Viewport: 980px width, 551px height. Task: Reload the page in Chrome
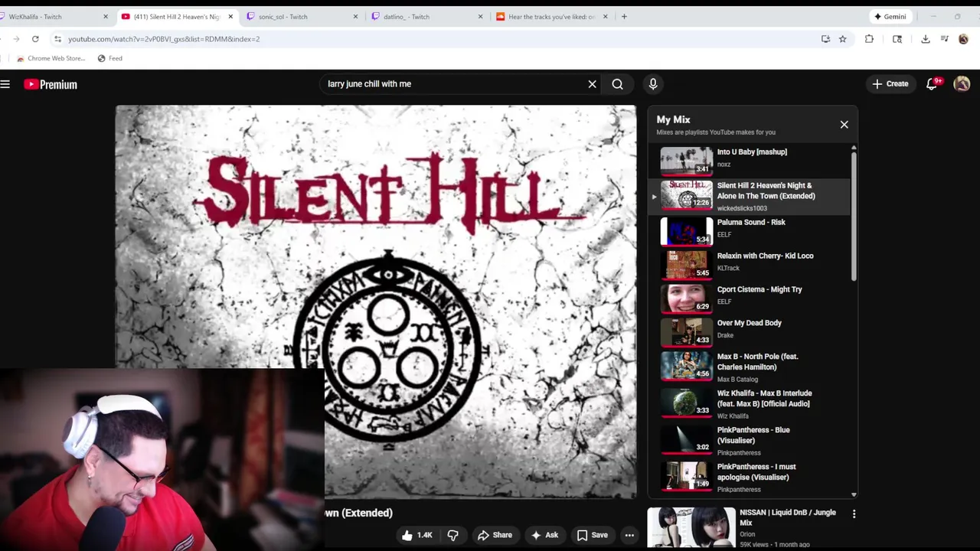(x=35, y=39)
